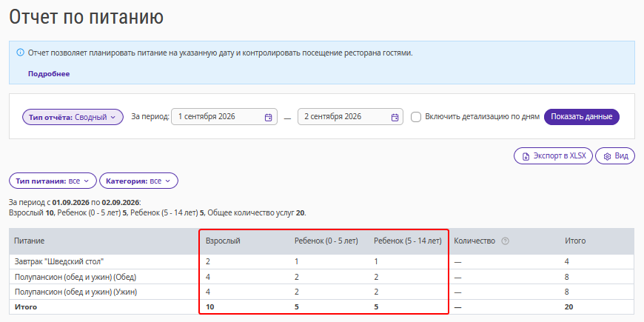This screenshot has height=322, width=644.
Task: Click the 1 сентября 2026 date field
Action: pos(224,117)
